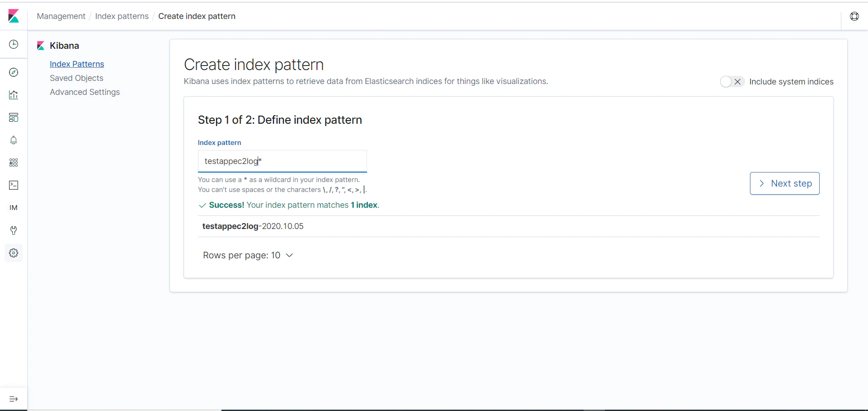Click the Index pattern field label

pos(219,143)
